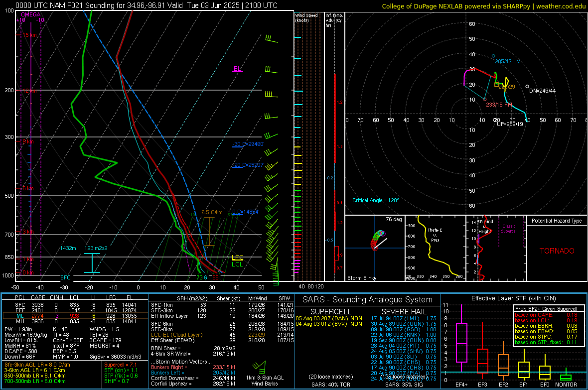The image size is (588, 390).
Task: Click the Effective Layer STP (with CIN) title
Action: pyautogui.click(x=513, y=298)
